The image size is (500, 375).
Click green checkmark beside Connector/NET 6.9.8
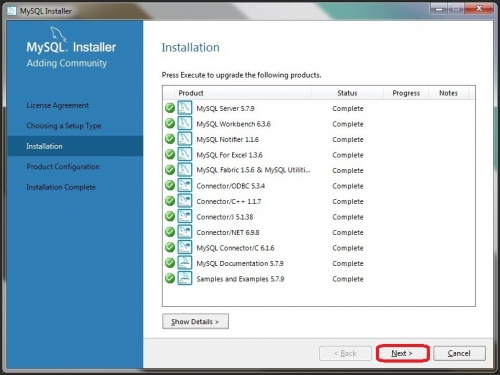click(x=170, y=232)
